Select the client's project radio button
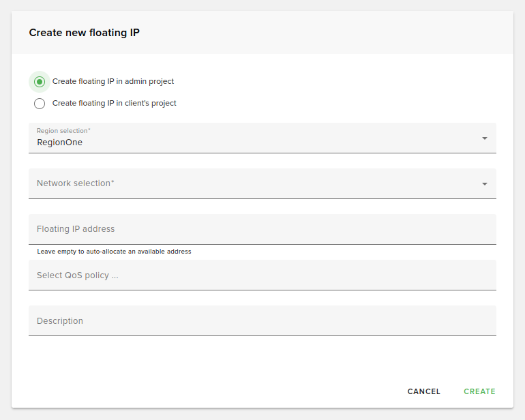Viewport: 525px width, 420px height. tap(40, 104)
